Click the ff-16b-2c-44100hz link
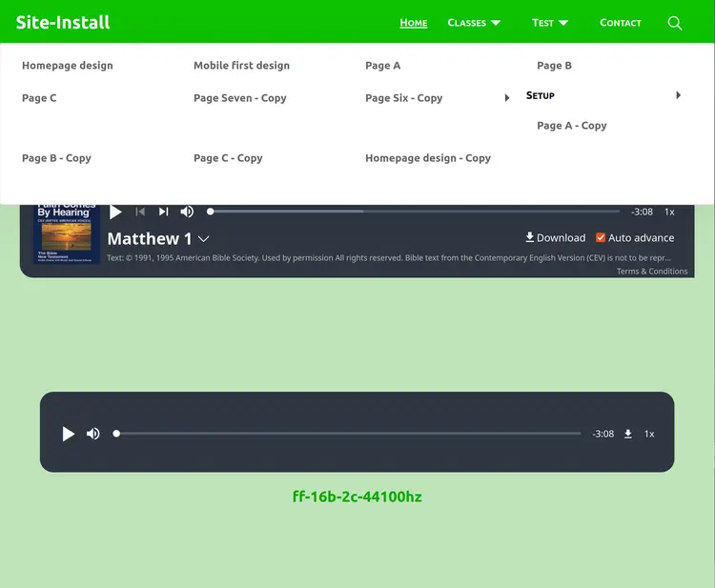The height and width of the screenshot is (588, 715). click(x=357, y=497)
